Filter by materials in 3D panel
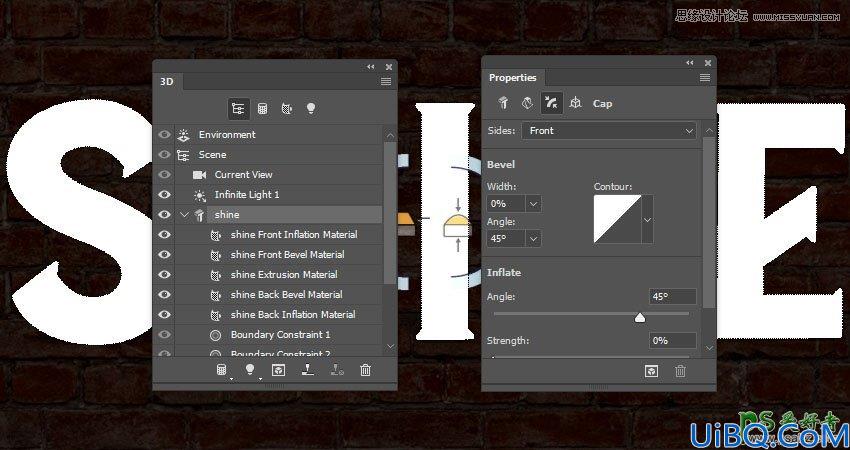 287,108
